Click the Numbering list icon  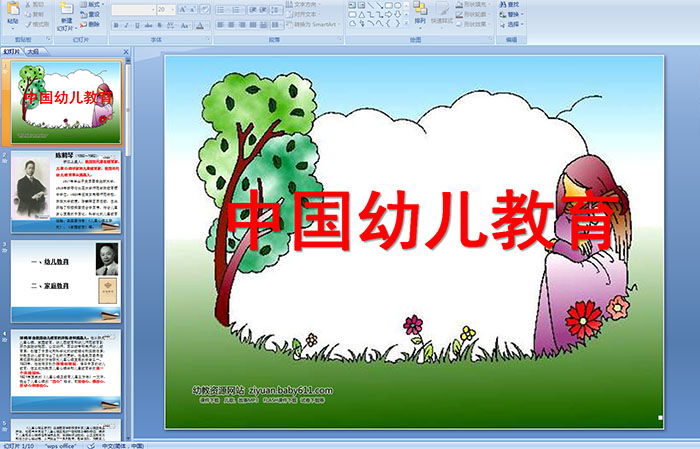[x=235, y=10]
